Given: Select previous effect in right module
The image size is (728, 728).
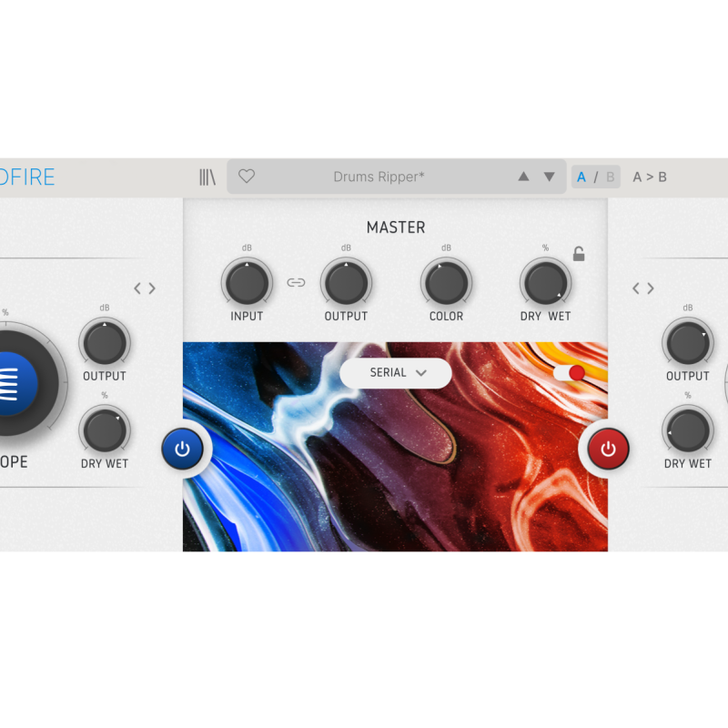Looking at the screenshot, I should (x=636, y=288).
